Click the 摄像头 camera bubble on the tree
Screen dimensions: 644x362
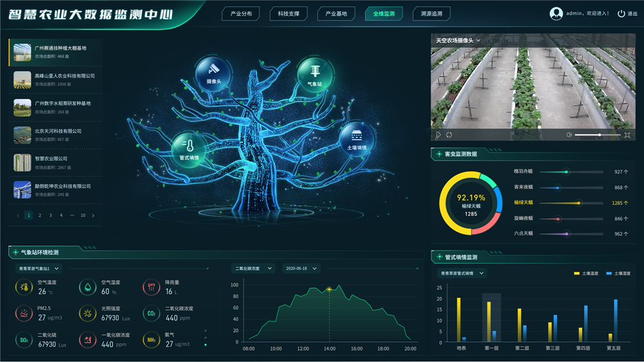(x=213, y=71)
